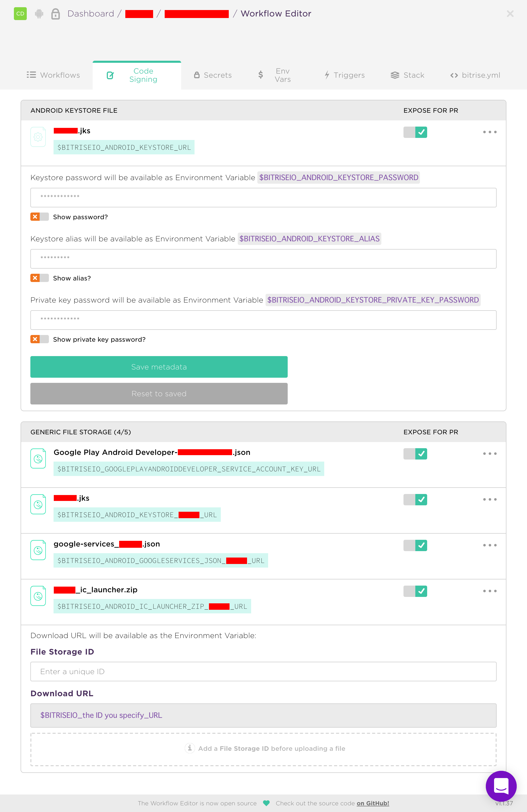Viewport: 527px width, 812px height.
Task: Switch to the Secrets tab
Action: click(213, 75)
